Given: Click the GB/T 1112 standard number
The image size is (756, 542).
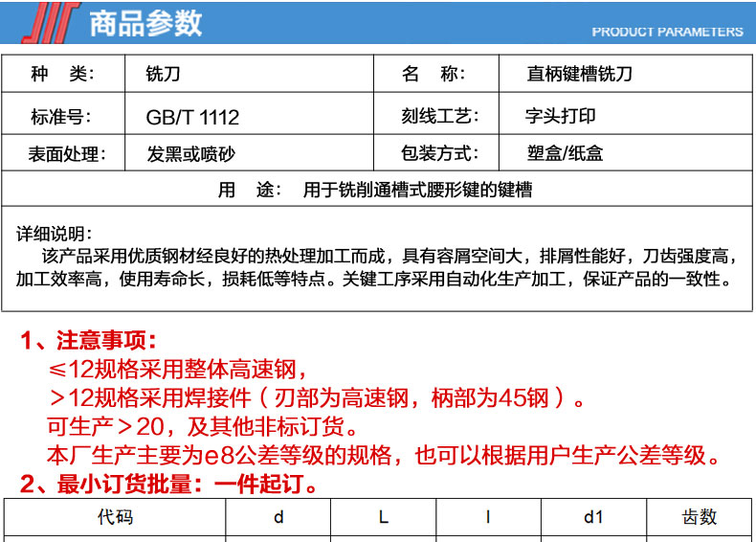Looking at the screenshot, I should 192,117.
